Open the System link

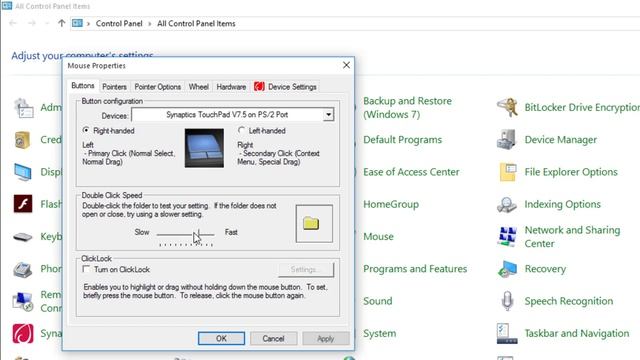(x=380, y=333)
